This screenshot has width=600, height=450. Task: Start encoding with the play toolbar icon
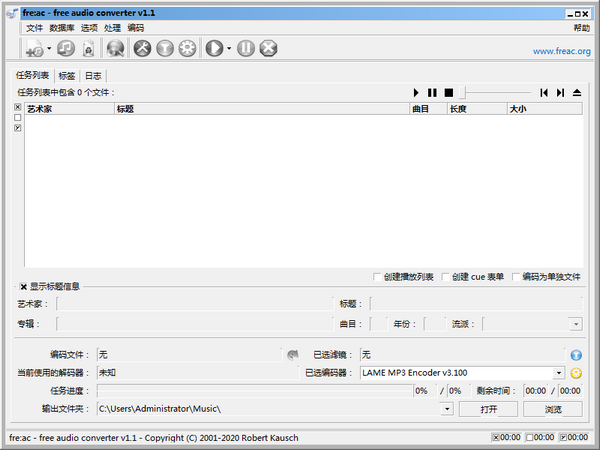213,48
